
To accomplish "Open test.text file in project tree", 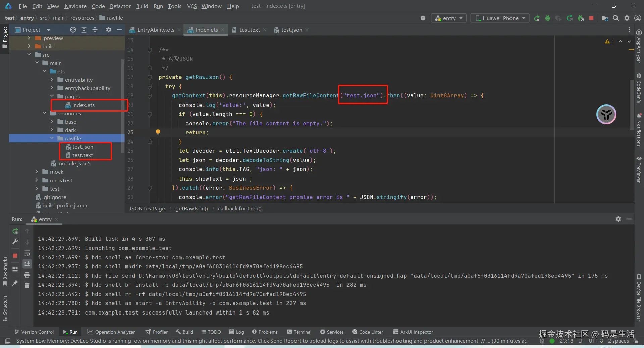I will [x=83, y=155].
